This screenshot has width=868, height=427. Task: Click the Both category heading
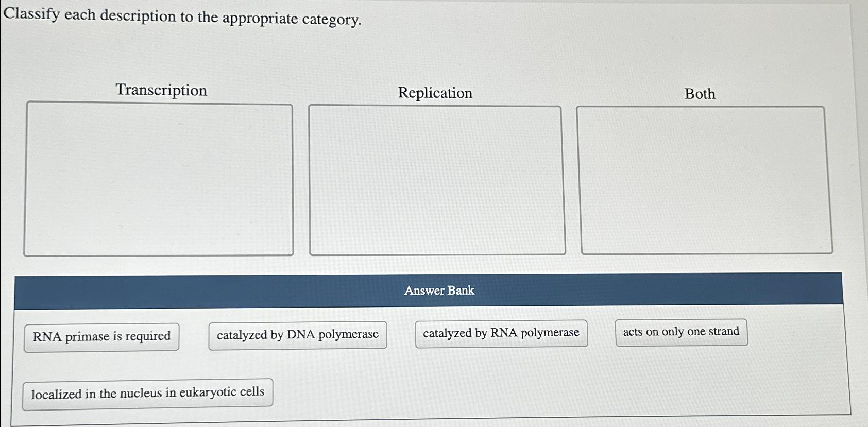click(700, 94)
